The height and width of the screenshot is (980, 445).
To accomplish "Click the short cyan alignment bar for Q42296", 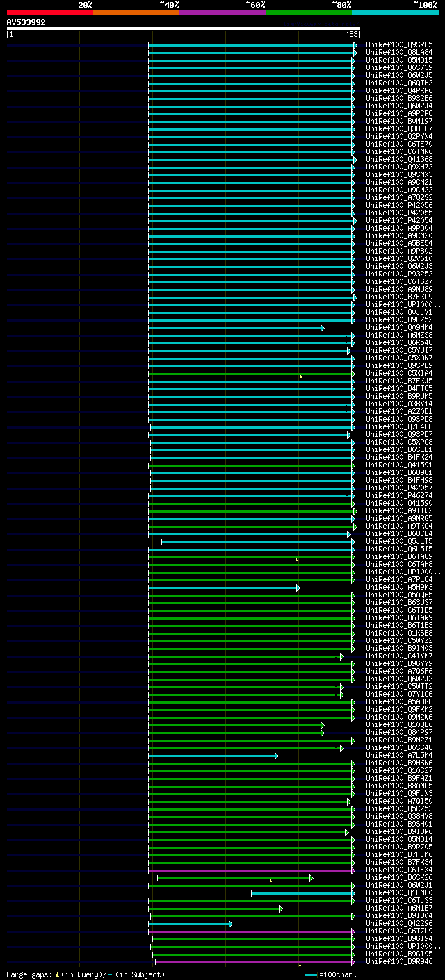I will pyautogui.click(x=189, y=924).
